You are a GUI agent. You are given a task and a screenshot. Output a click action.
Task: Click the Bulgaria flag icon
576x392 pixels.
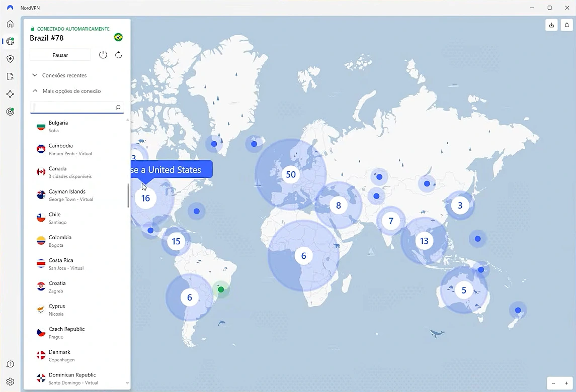[41, 127]
